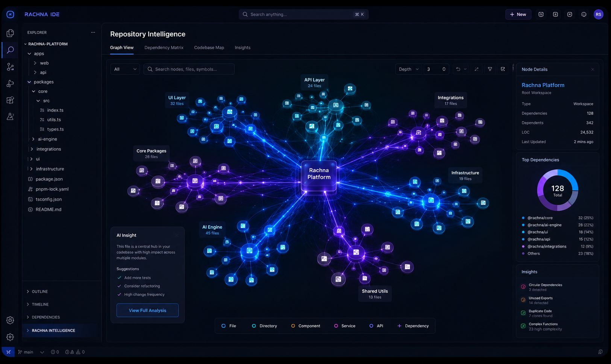Expand the web folder
611x364 pixels.
coord(35,63)
